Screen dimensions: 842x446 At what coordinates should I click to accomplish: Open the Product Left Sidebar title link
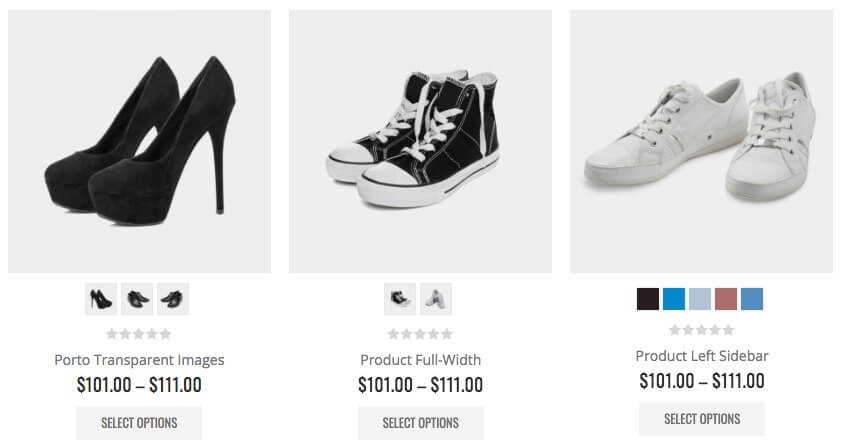pyautogui.click(x=702, y=356)
